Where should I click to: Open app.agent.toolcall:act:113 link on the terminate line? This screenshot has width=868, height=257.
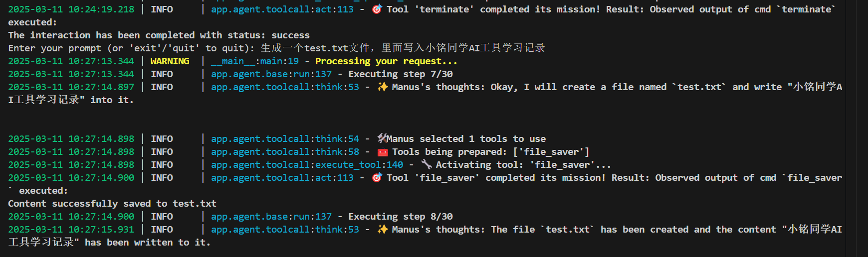click(x=282, y=9)
